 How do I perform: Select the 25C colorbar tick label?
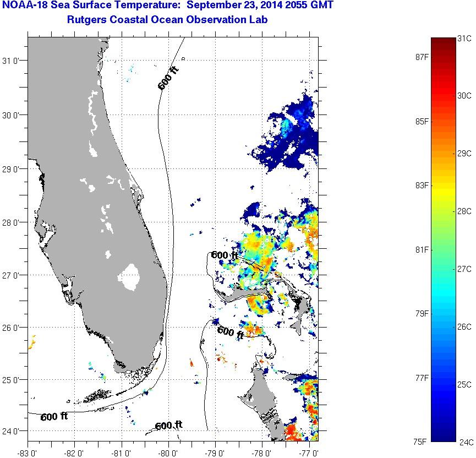tap(464, 384)
